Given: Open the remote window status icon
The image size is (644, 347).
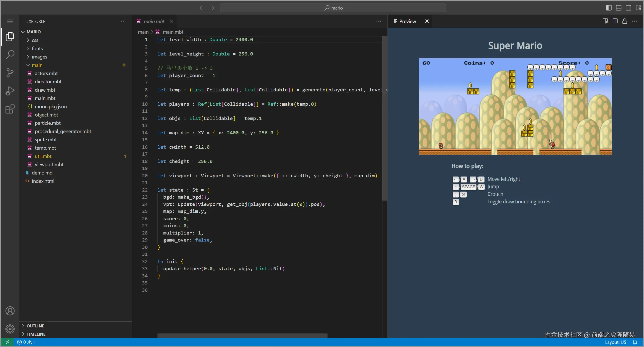Looking at the screenshot, I should point(7,342).
